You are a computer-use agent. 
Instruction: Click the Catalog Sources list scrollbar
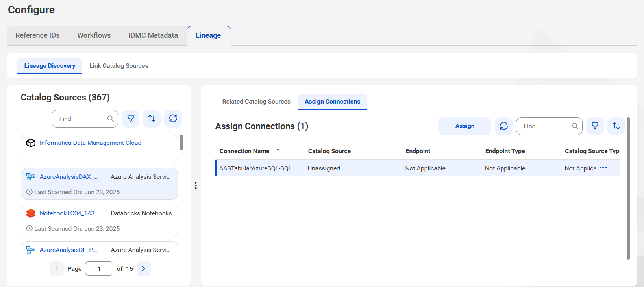point(181,143)
